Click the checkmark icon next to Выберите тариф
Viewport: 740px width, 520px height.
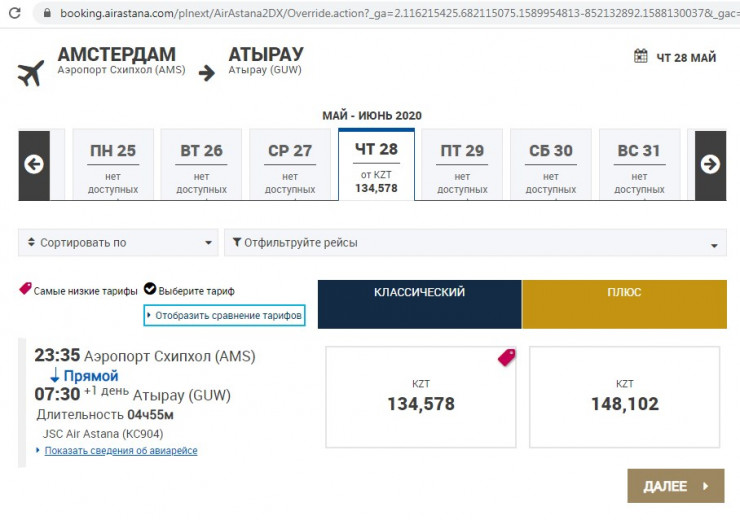tap(150, 290)
